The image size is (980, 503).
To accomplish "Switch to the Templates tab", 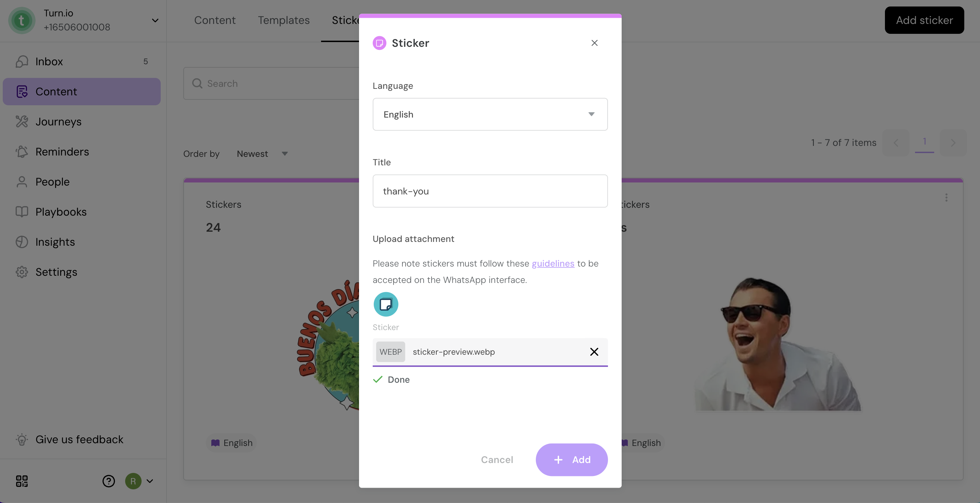I will coord(284,20).
